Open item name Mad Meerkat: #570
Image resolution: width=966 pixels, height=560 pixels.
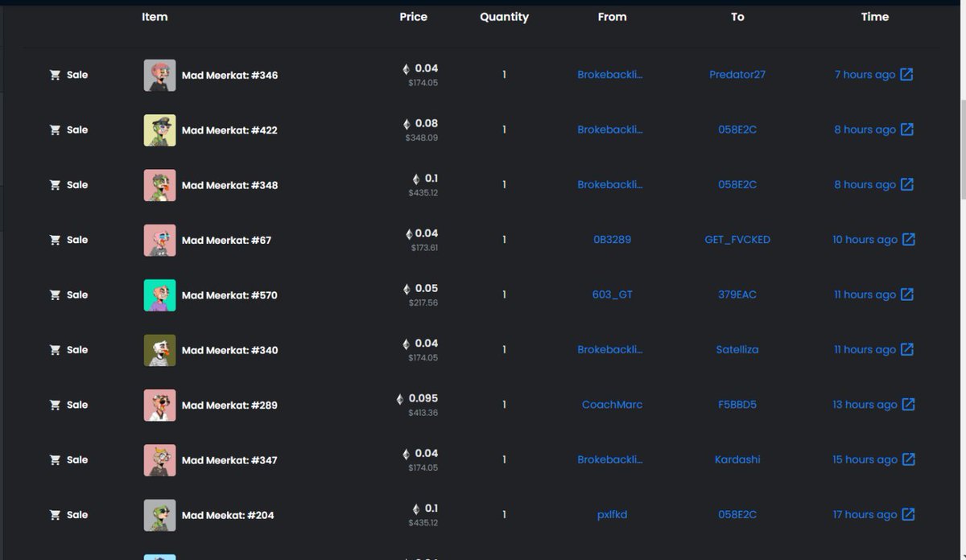coord(229,295)
